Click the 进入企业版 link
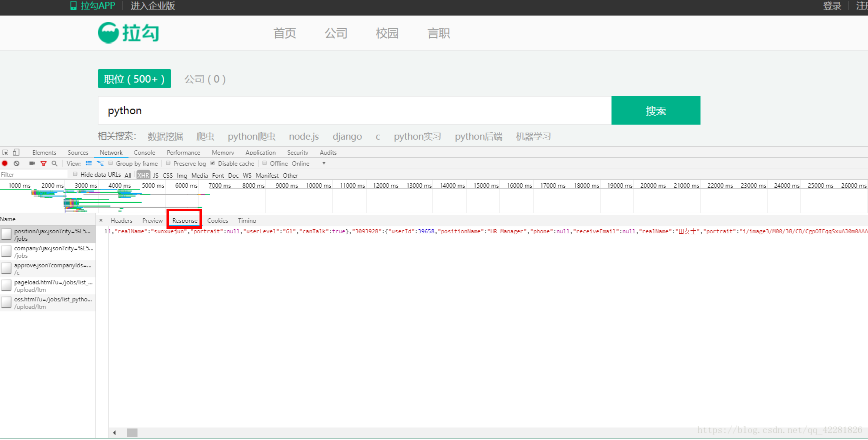 (x=152, y=6)
